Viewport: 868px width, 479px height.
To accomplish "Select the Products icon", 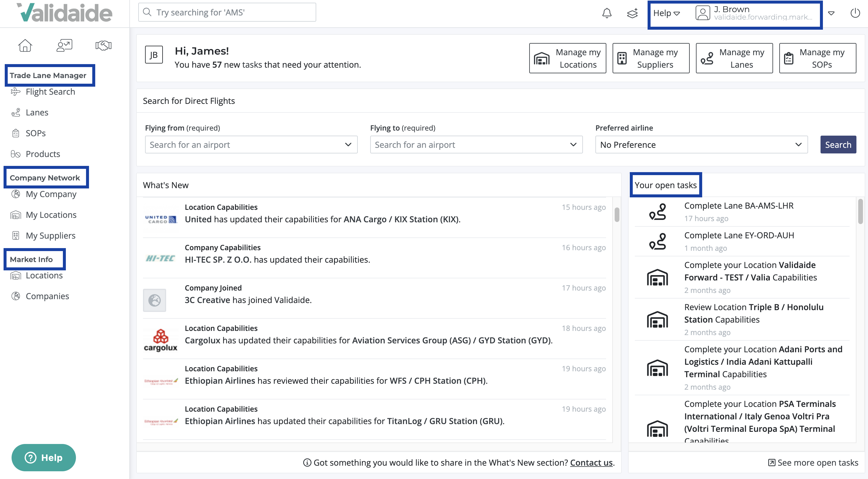I will pyautogui.click(x=16, y=154).
